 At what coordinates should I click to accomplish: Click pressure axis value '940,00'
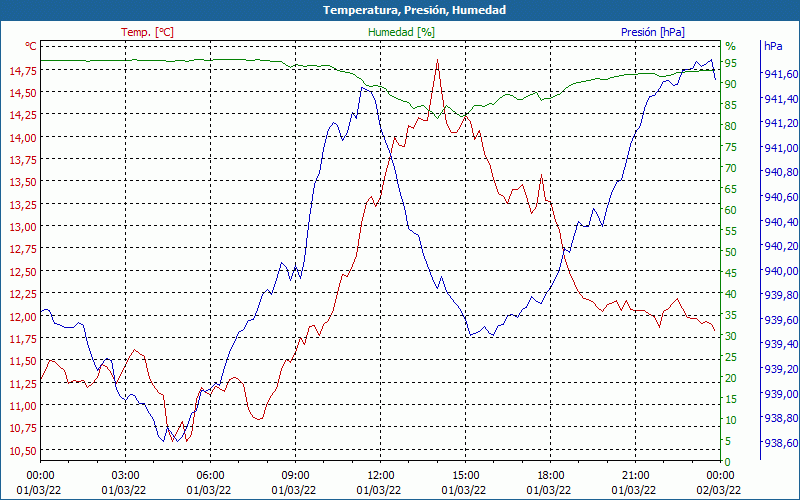[x=782, y=270]
